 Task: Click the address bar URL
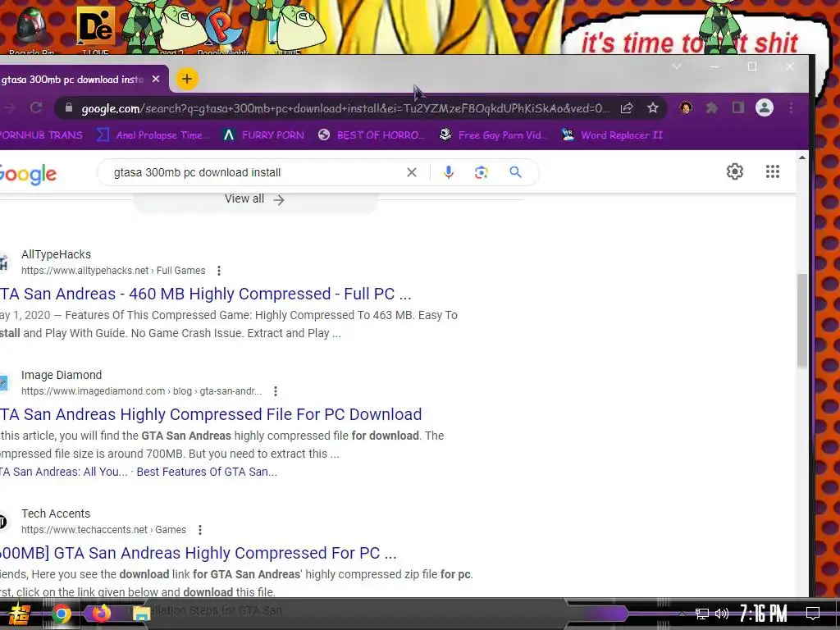[x=345, y=109]
